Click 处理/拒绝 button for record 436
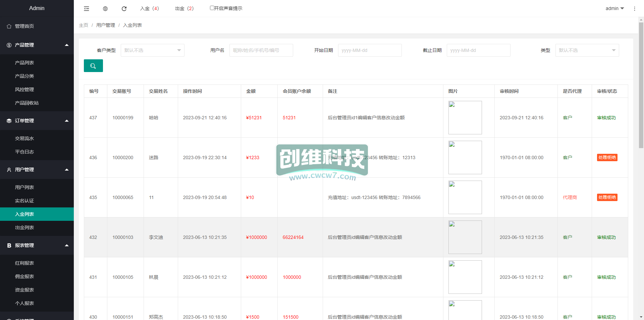Screen dimensions: 644x320 [607, 157]
